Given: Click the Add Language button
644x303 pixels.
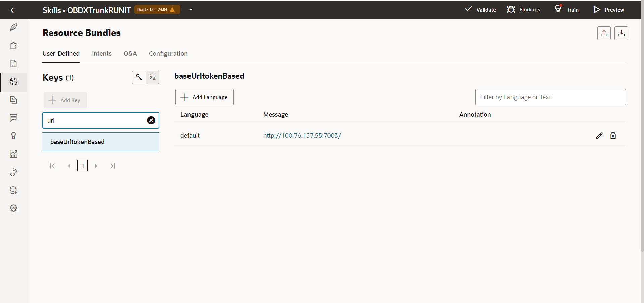Looking at the screenshot, I should (x=205, y=97).
